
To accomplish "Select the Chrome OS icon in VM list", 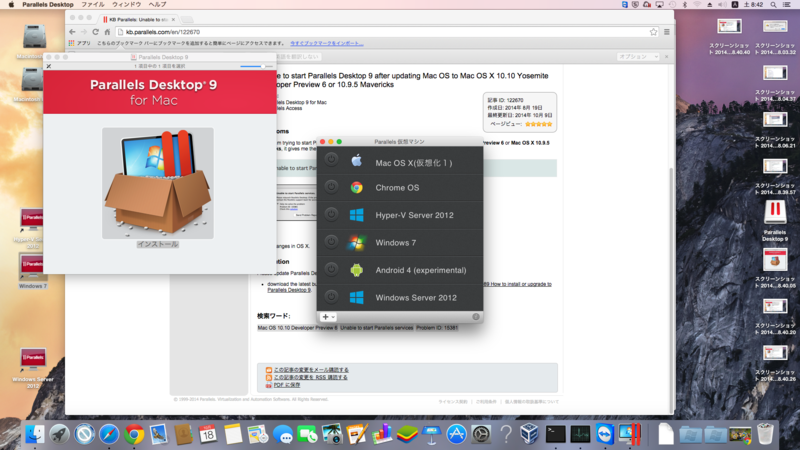I will (x=357, y=187).
